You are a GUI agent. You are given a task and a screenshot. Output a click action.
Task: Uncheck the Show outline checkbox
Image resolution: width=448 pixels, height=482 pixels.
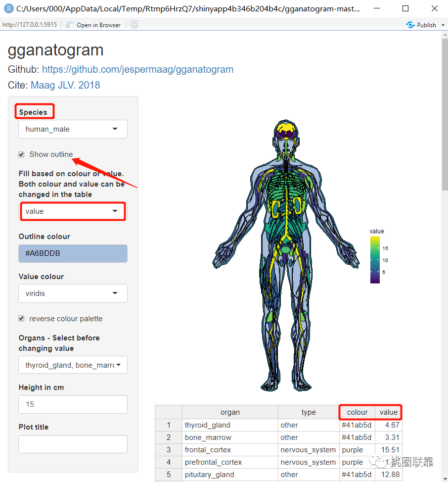tap(21, 154)
